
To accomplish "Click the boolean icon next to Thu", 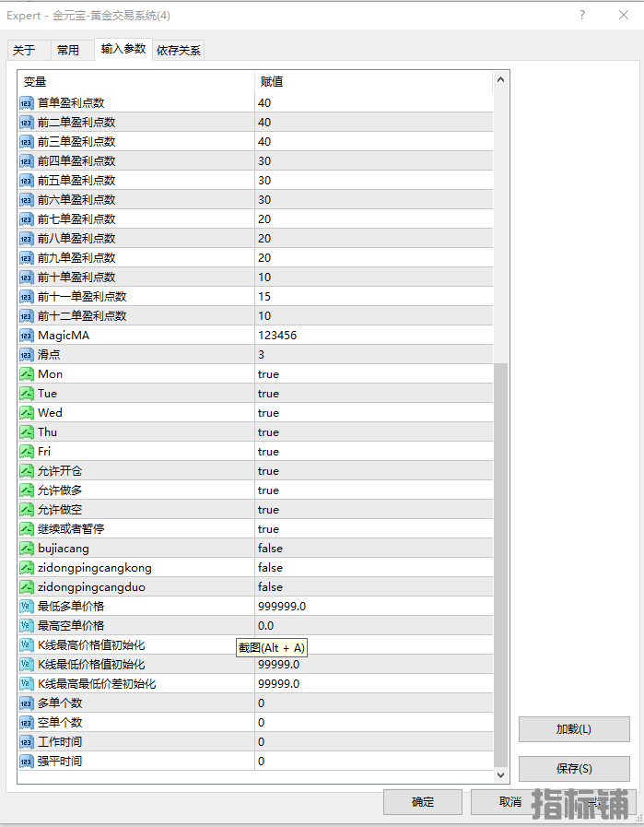I will click(27, 432).
